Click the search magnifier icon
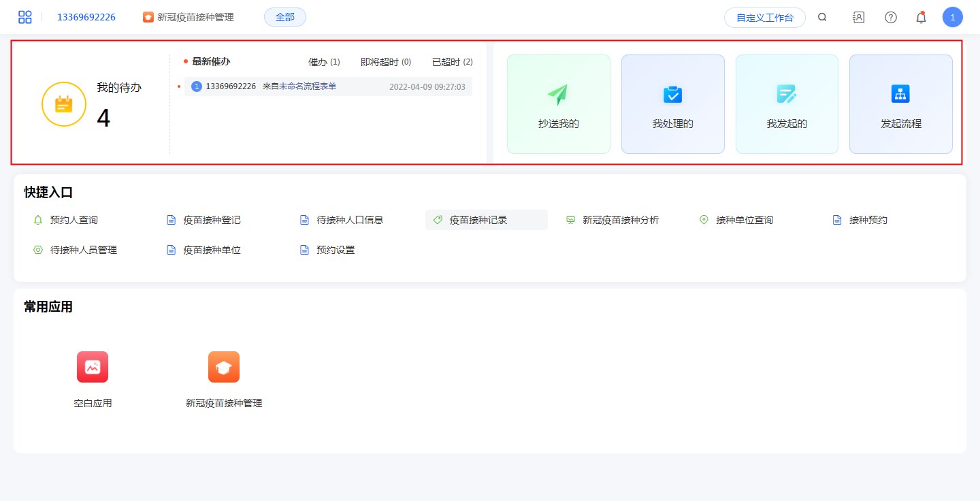The width and height of the screenshot is (980, 501). pos(822,18)
